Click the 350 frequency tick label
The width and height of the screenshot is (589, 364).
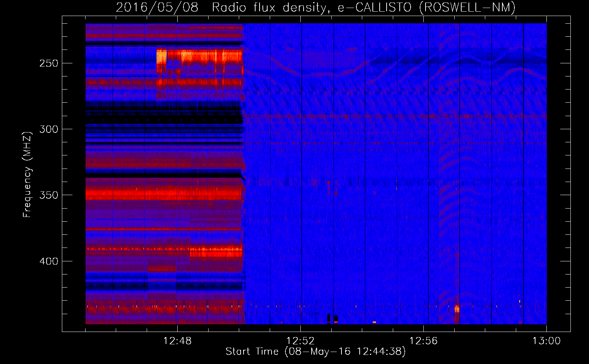tap(49, 195)
